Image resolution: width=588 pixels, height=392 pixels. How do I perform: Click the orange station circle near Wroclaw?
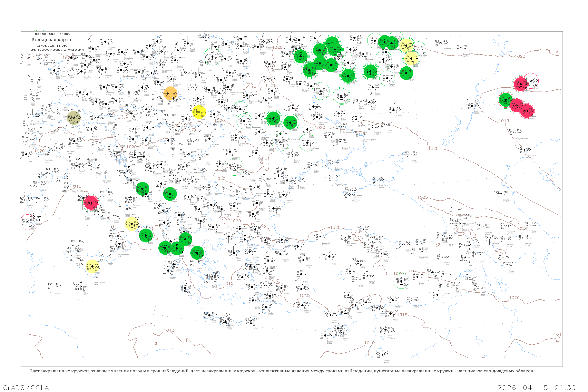(170, 93)
